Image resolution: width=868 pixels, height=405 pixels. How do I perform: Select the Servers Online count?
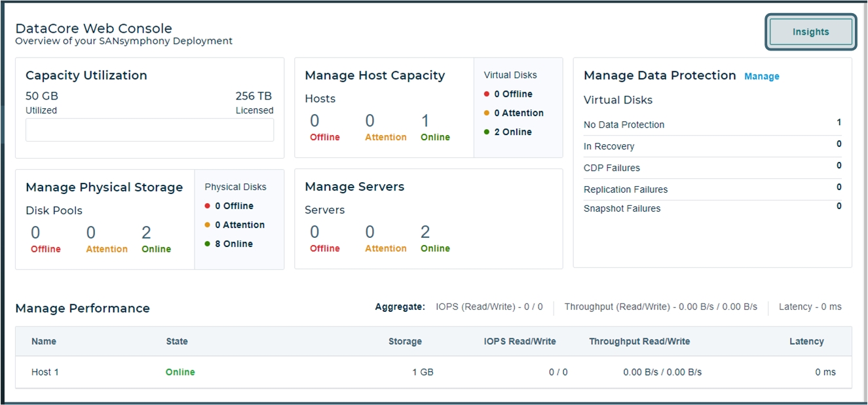click(x=426, y=233)
